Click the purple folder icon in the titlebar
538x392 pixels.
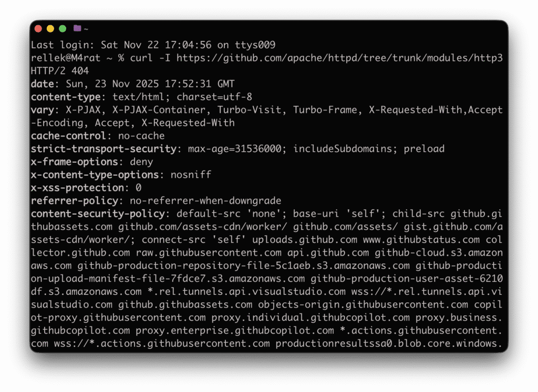tap(77, 28)
